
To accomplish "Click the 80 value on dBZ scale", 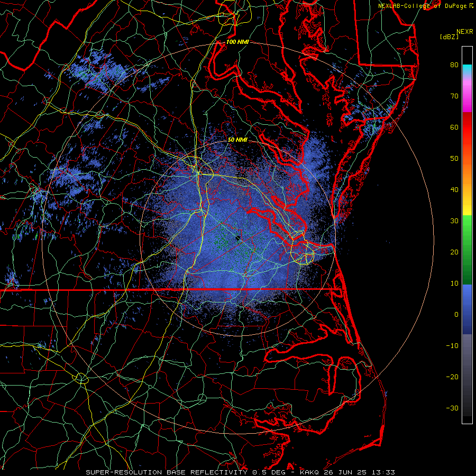I will [454, 65].
